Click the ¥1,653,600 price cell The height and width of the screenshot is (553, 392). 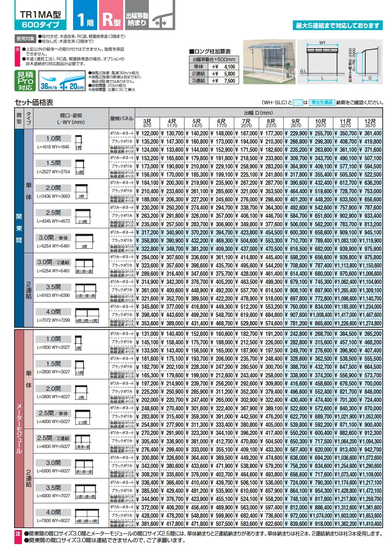click(370, 516)
